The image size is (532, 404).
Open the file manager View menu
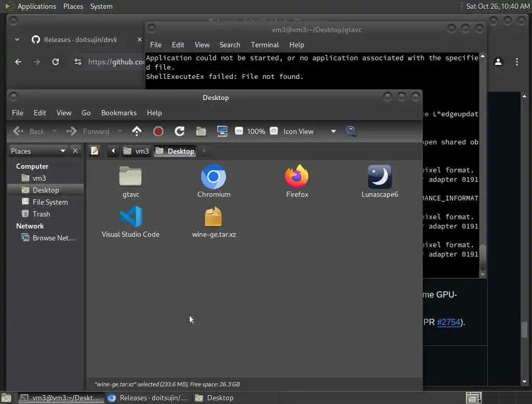(64, 113)
